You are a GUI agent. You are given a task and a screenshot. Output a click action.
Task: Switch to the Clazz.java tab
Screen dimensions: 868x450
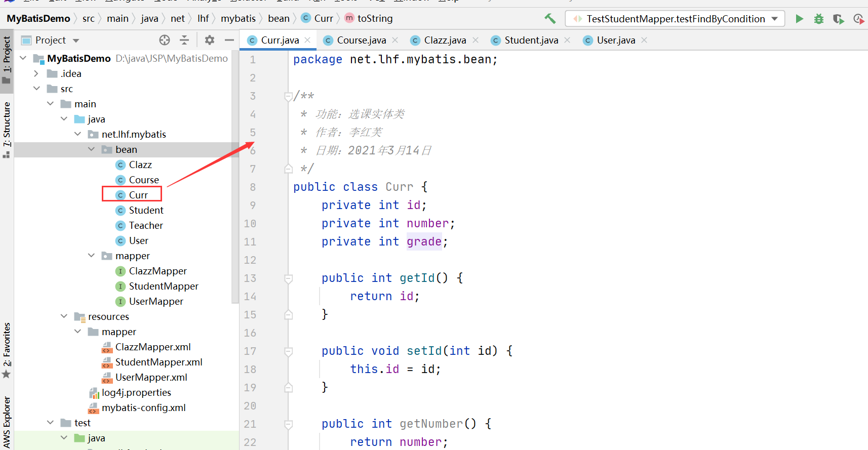(445, 40)
